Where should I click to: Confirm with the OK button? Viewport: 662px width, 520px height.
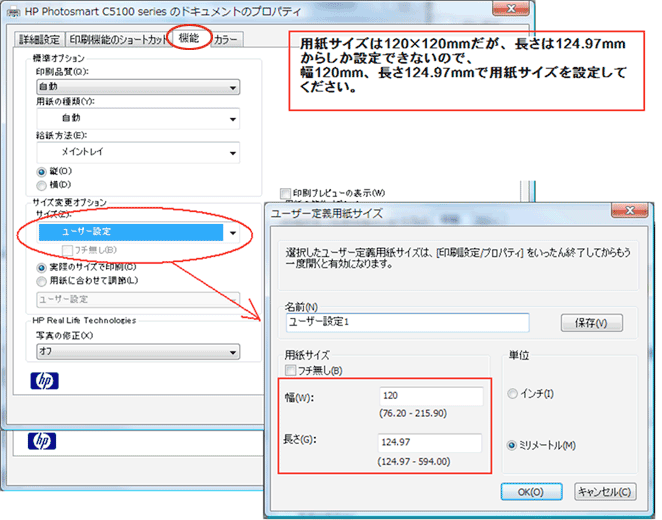tap(531, 492)
